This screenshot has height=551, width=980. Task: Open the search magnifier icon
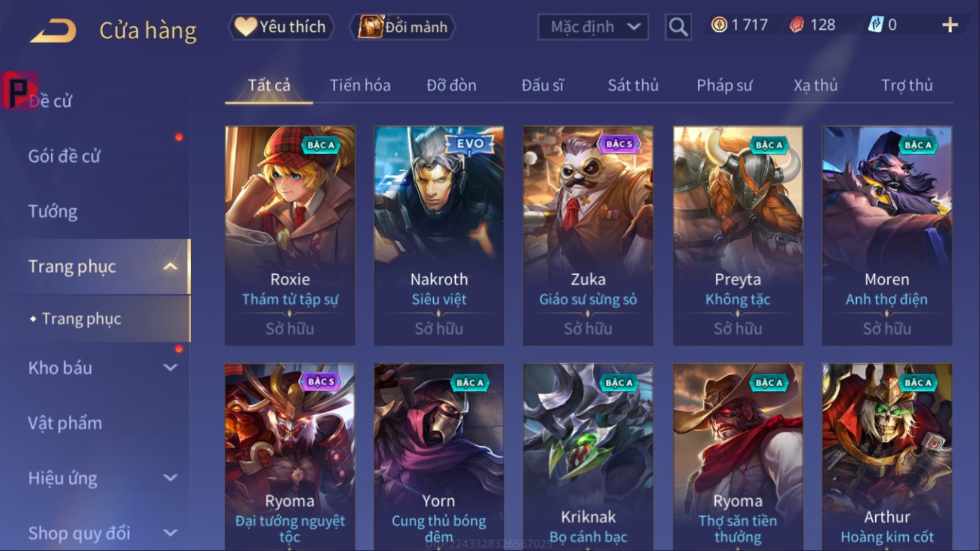[678, 27]
